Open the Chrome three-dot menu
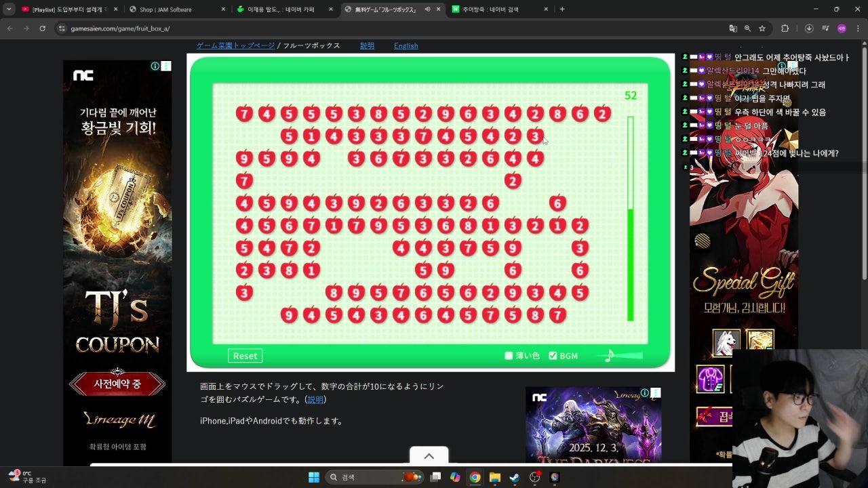The width and height of the screenshot is (868, 488). point(858,28)
